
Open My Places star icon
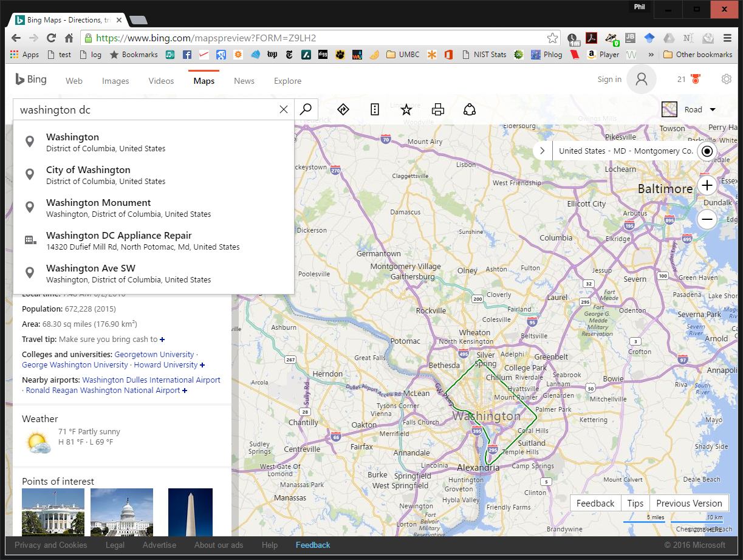tap(406, 110)
